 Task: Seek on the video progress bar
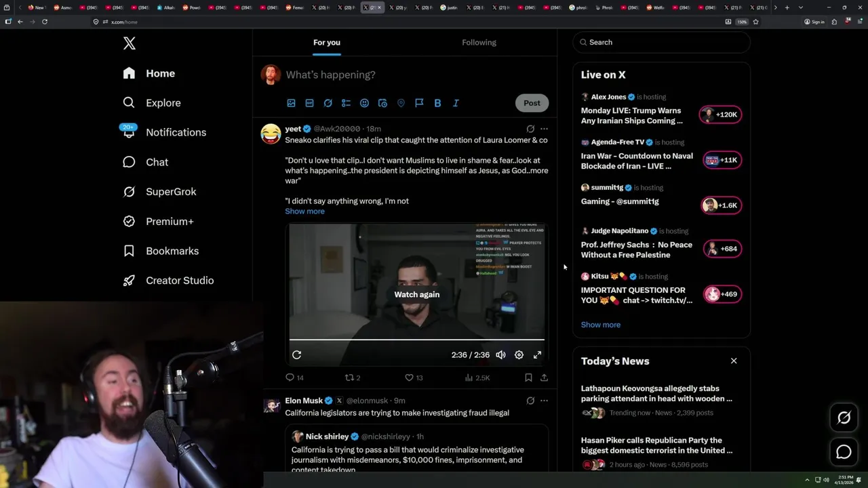tap(417, 340)
